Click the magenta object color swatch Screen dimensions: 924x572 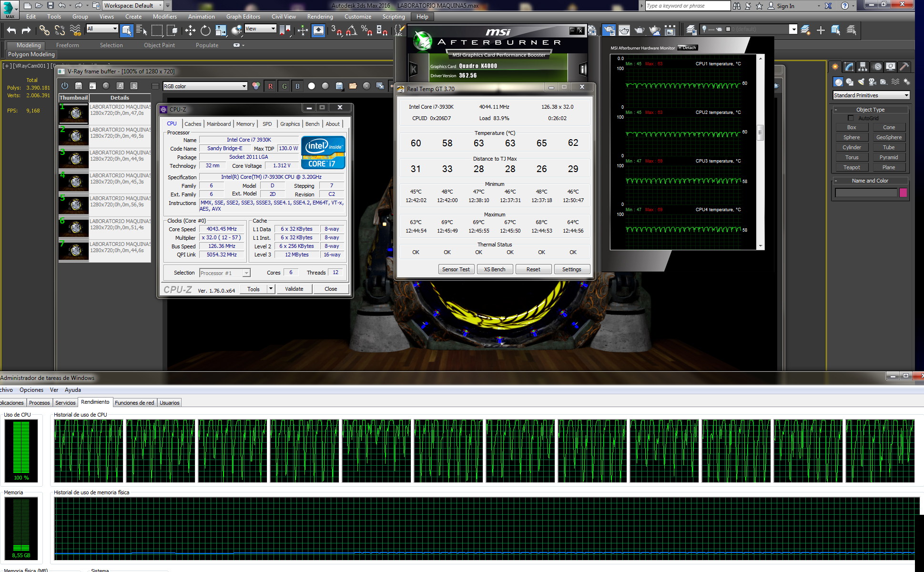903,193
